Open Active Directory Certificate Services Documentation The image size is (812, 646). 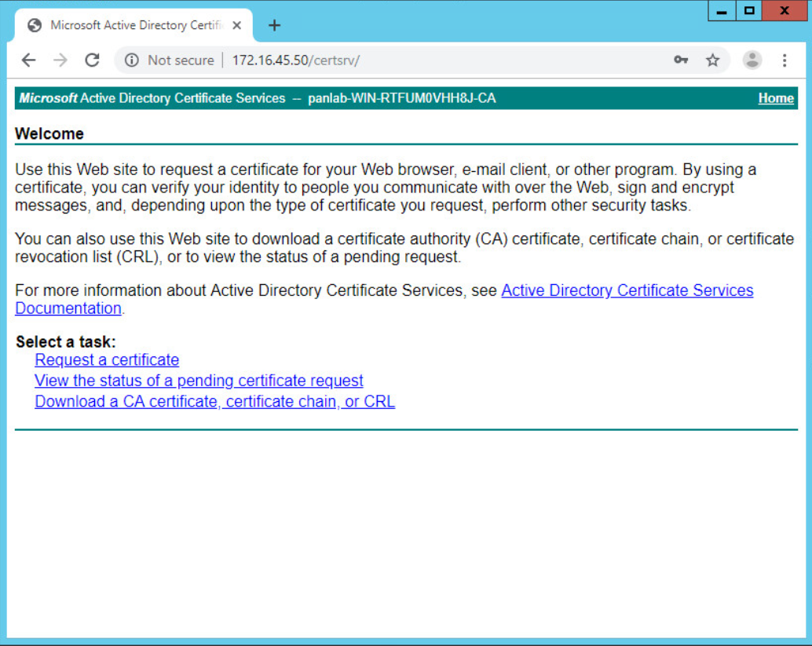(627, 290)
